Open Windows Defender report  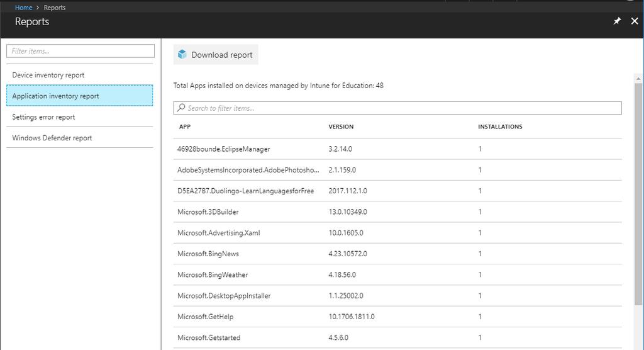pos(80,138)
